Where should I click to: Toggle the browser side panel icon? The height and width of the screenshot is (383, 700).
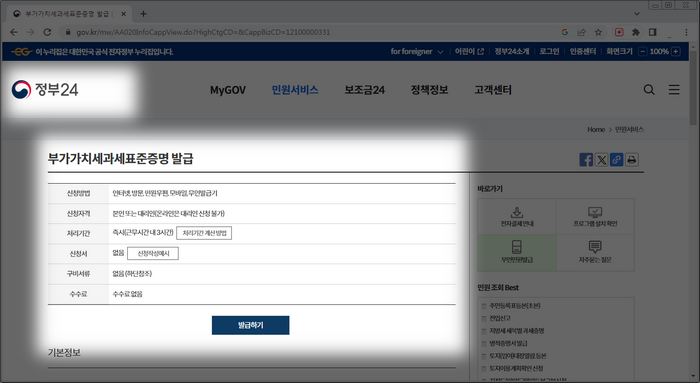click(652, 32)
